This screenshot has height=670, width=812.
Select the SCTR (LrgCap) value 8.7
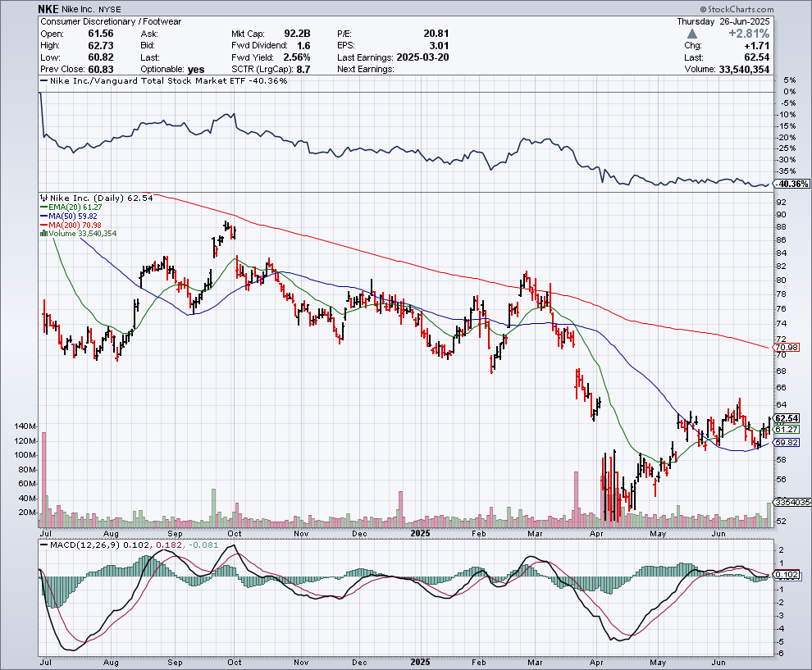[303, 70]
